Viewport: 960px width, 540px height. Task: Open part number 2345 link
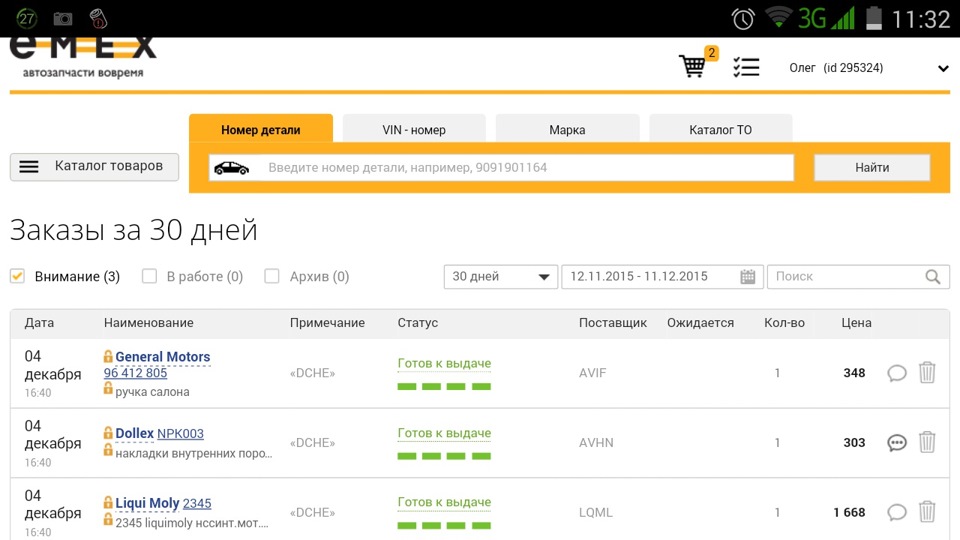click(x=197, y=503)
